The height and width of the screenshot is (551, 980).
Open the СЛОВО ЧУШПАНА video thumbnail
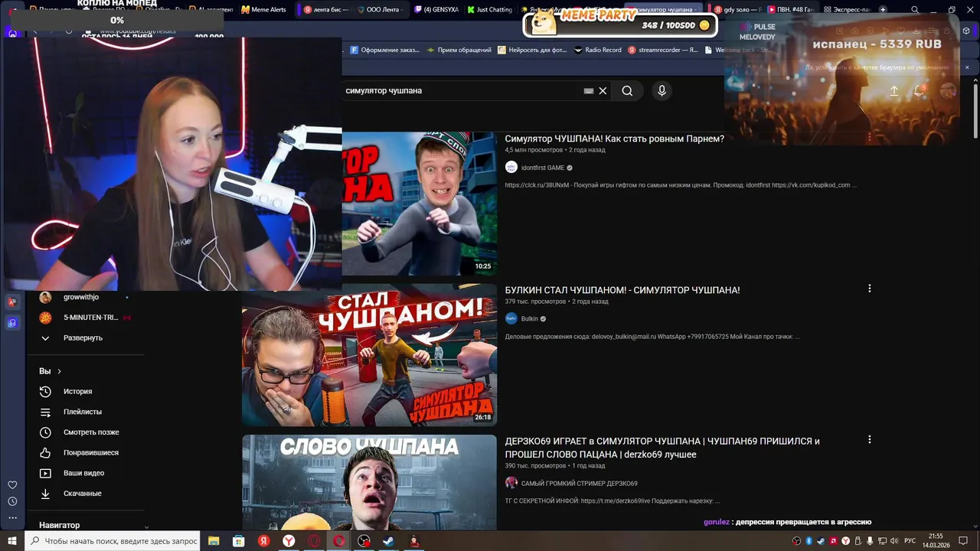click(x=369, y=482)
